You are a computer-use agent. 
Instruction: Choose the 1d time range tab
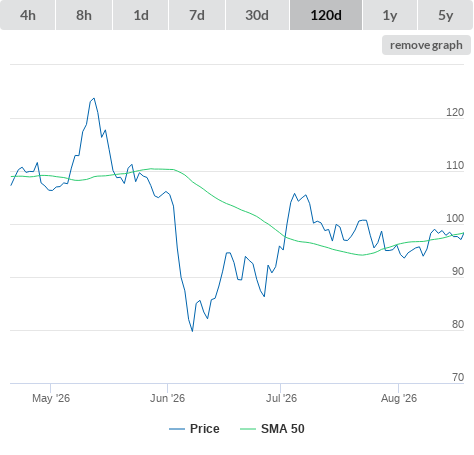[x=141, y=15]
